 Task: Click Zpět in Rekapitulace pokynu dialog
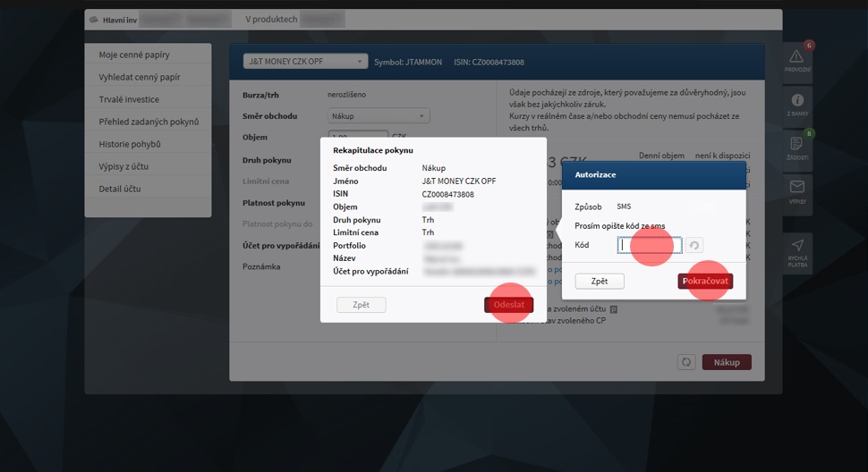361,305
